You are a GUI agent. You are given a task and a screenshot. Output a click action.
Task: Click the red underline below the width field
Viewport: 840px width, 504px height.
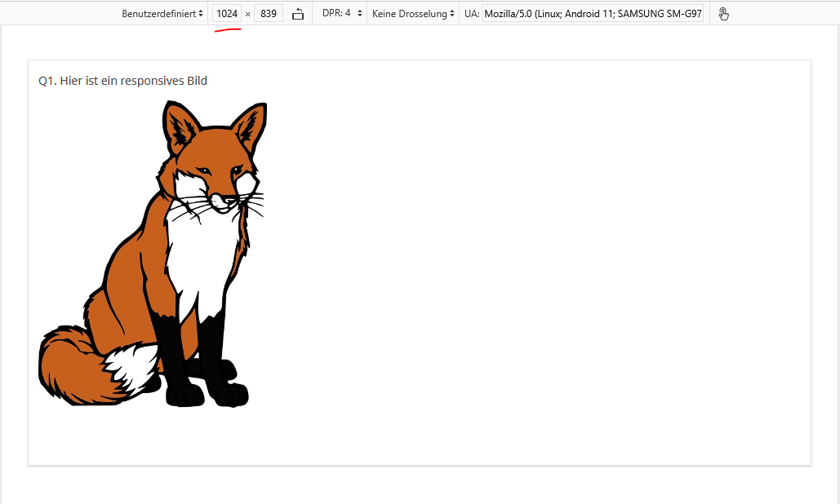[x=228, y=31]
